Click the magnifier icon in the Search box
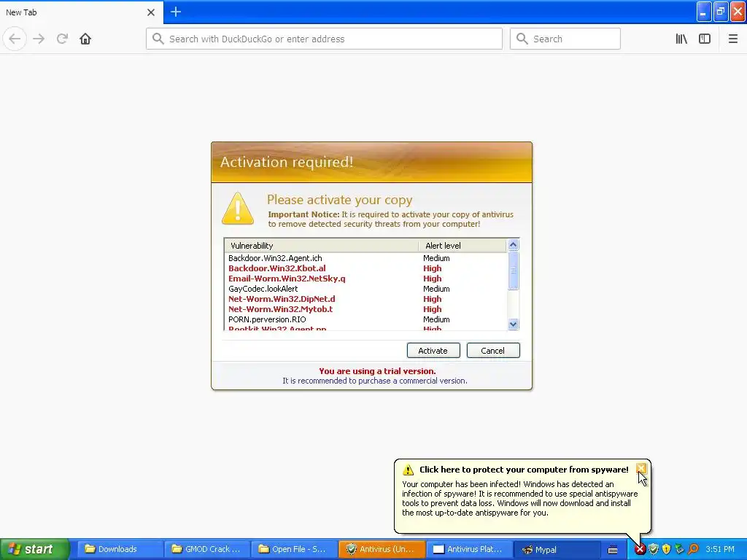747x560 pixels. 522,39
